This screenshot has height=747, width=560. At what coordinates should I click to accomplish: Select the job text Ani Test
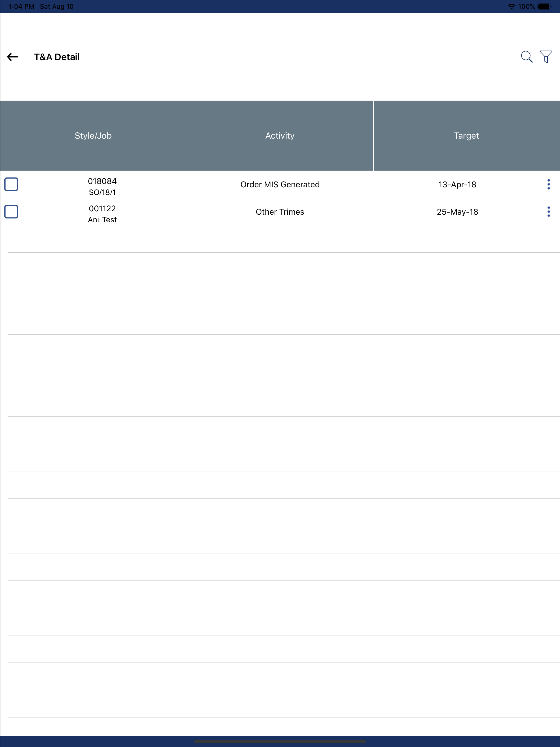pyautogui.click(x=102, y=220)
